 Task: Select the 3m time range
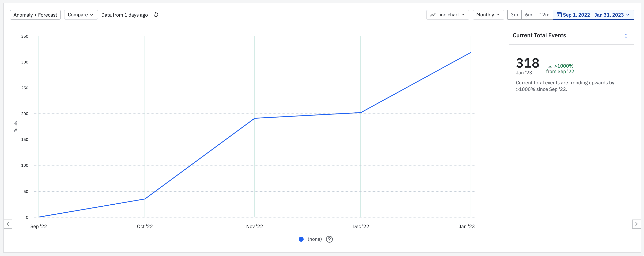click(x=514, y=15)
